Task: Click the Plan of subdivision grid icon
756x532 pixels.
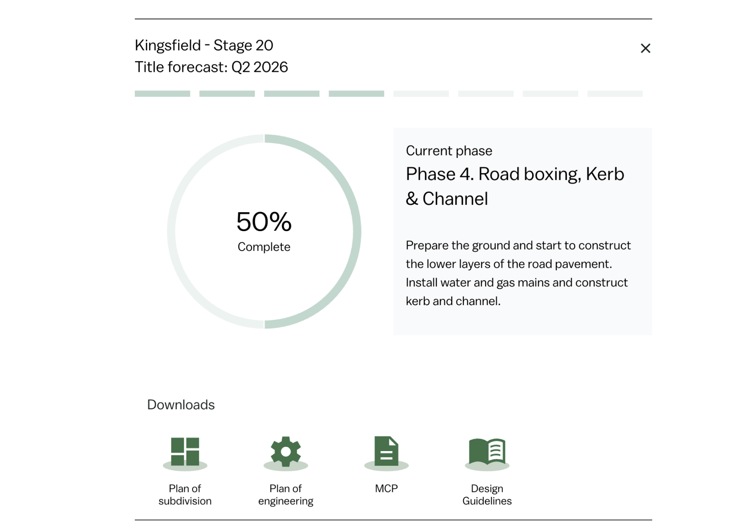Action: [x=185, y=452]
